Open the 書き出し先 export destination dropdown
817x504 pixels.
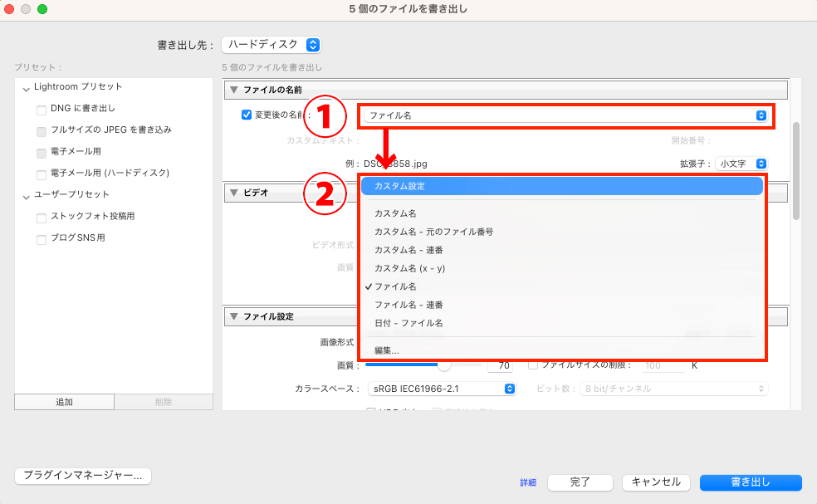tap(271, 45)
